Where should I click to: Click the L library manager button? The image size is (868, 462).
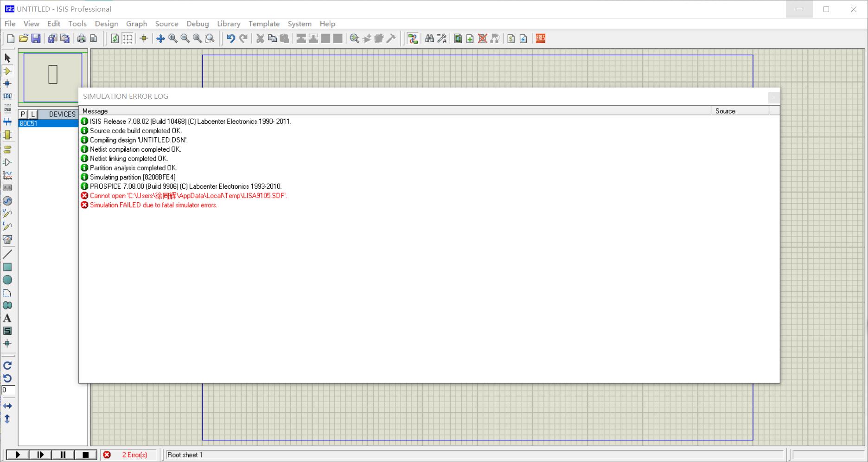pyautogui.click(x=32, y=114)
